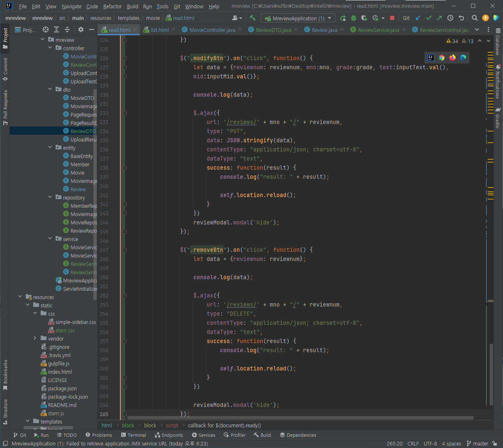The image size is (503, 448).
Task: Toggle the Commit tool window stripe
Action: click(5, 69)
